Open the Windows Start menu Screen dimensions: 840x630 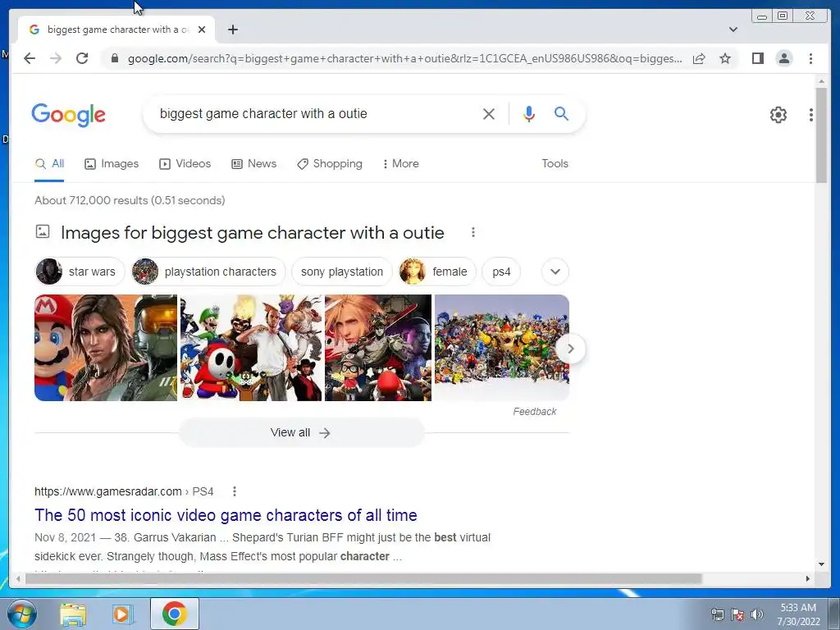(21, 614)
